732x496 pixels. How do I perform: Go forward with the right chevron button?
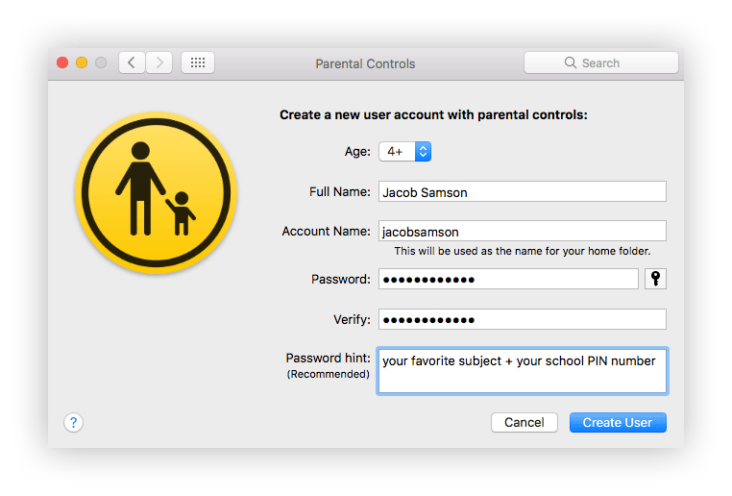point(159,63)
